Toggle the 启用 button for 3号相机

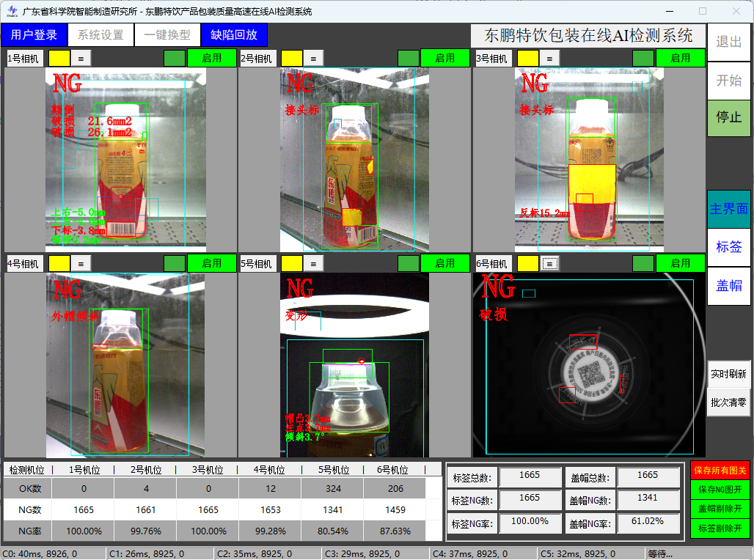(x=681, y=58)
